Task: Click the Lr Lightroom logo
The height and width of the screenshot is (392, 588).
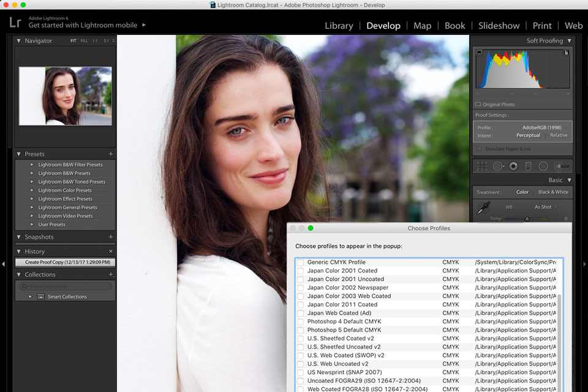Action: tap(15, 23)
